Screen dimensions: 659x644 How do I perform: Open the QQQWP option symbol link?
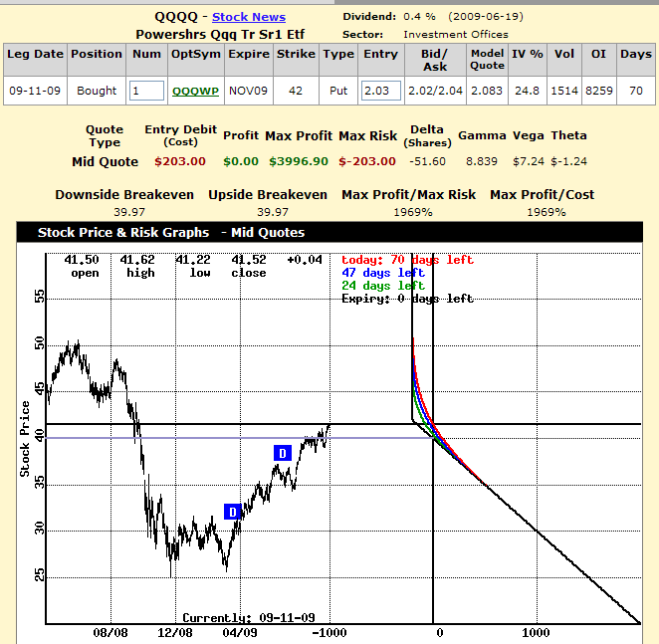pos(195,91)
